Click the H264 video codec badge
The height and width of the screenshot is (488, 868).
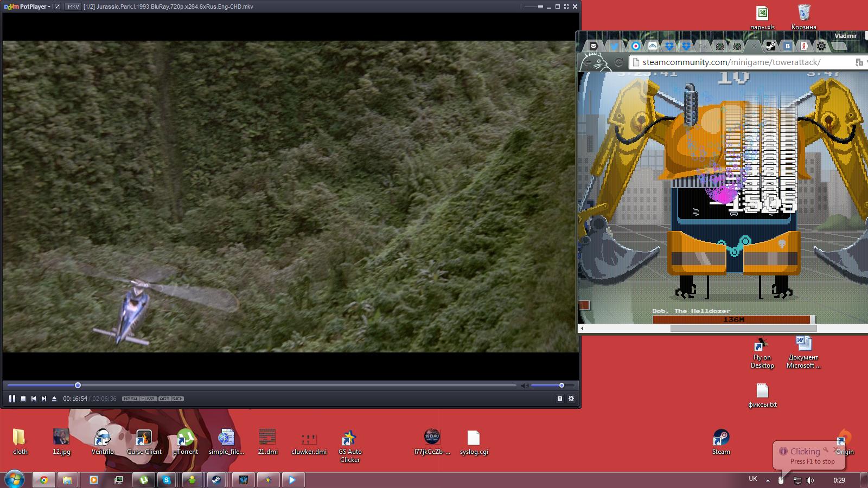130,399
